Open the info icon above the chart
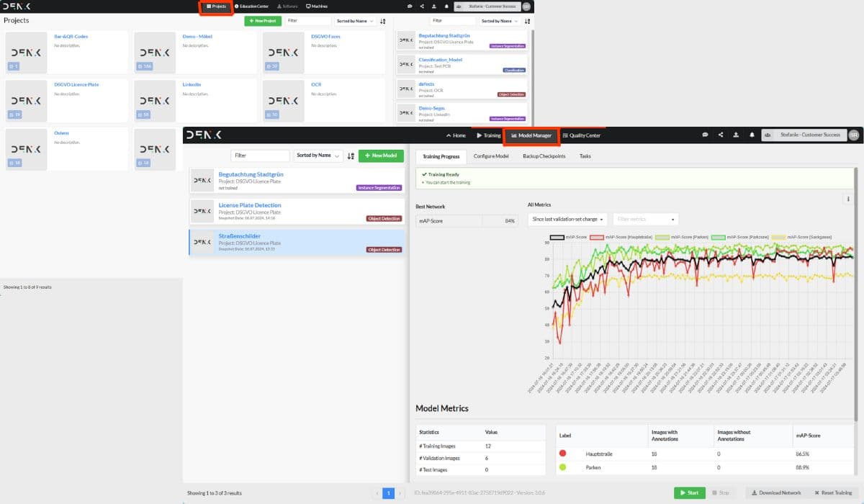 (848, 199)
